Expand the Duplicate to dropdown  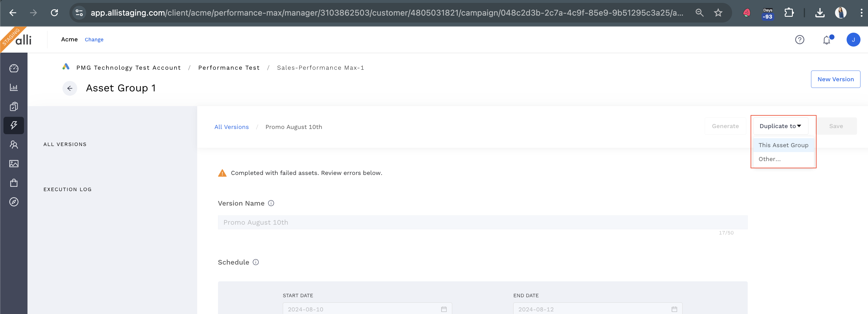pos(780,126)
